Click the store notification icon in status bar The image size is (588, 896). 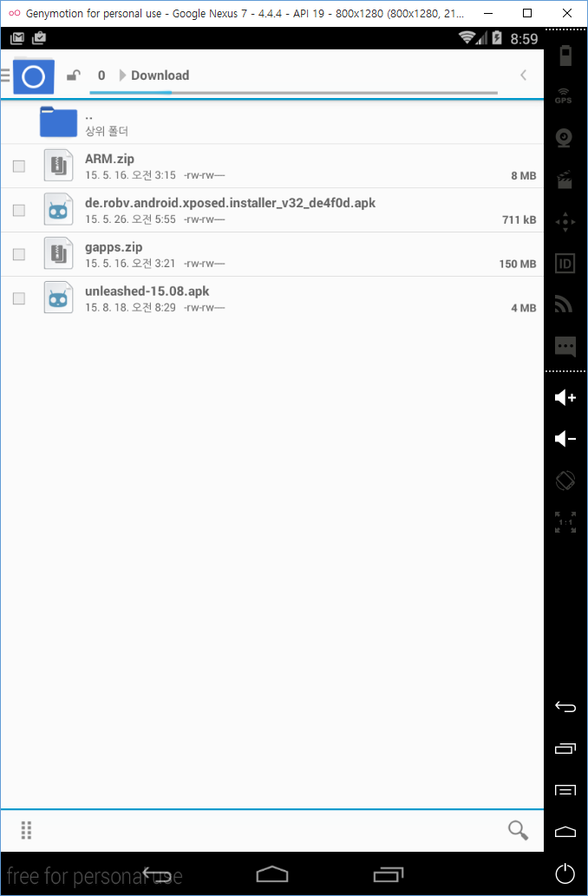tap(39, 38)
